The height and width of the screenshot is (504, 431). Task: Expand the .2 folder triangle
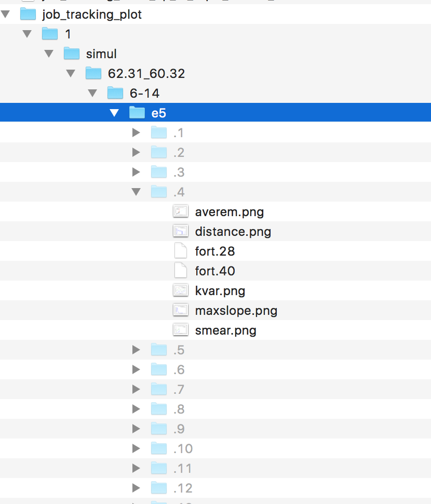click(136, 152)
